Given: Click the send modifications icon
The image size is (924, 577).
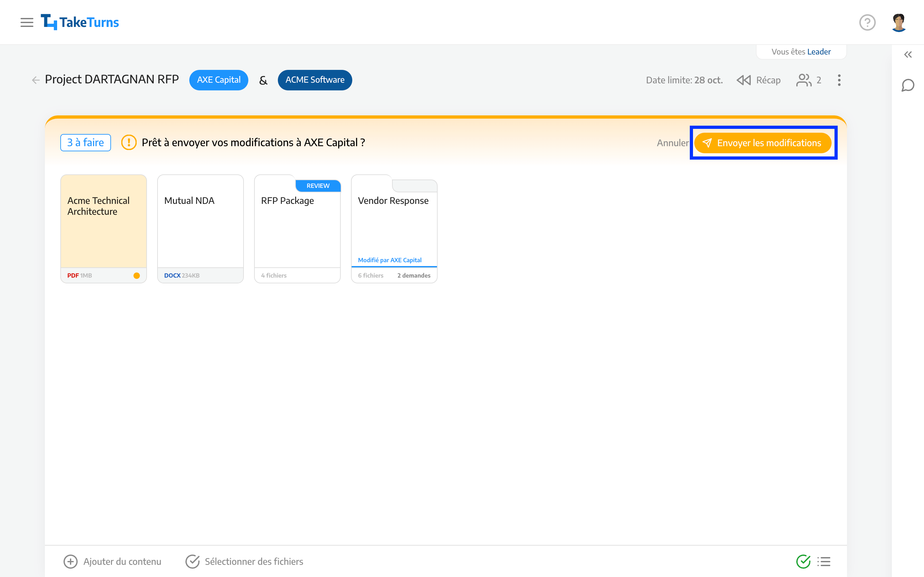Looking at the screenshot, I should [x=708, y=143].
